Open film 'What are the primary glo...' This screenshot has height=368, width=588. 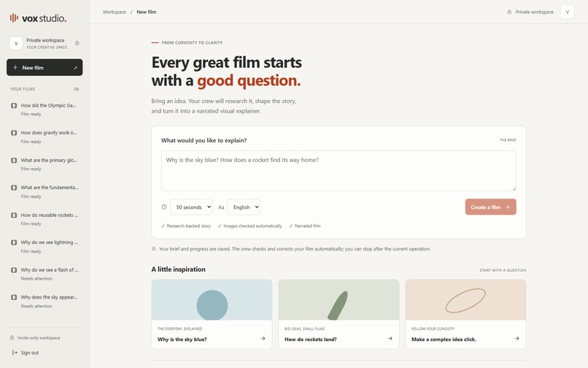click(x=45, y=164)
